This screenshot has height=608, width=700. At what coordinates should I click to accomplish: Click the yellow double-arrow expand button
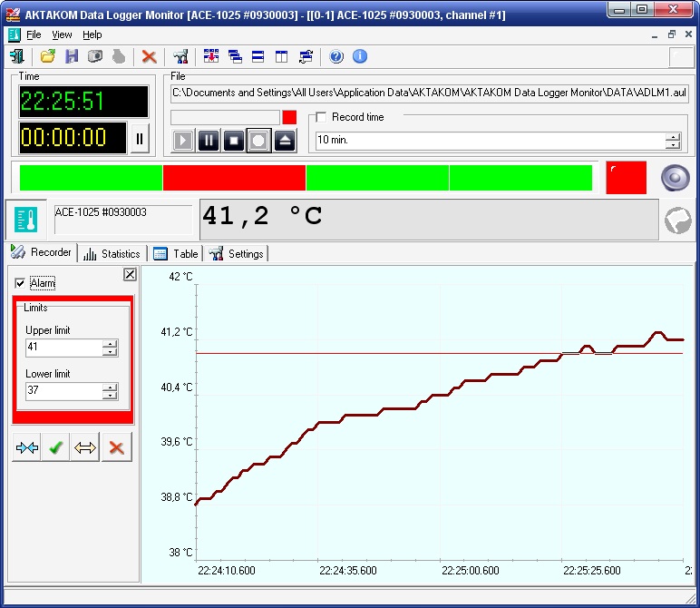[85, 447]
